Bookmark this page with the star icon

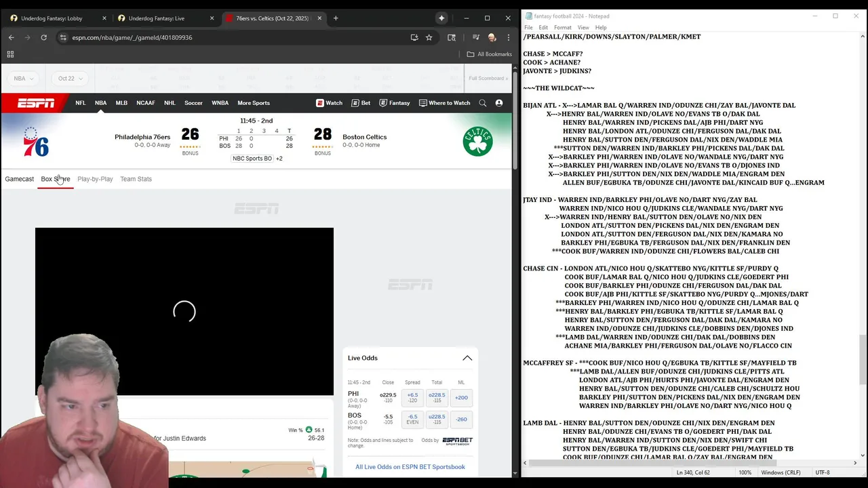click(429, 37)
